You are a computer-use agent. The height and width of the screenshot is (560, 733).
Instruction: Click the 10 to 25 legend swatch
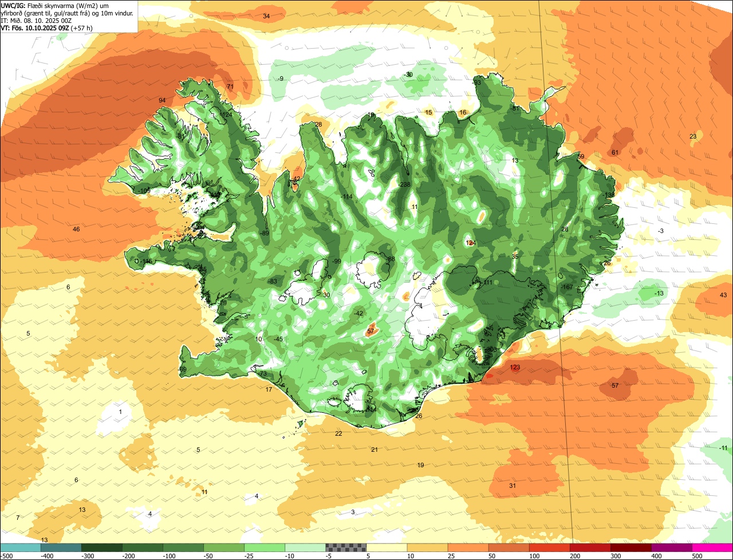click(427, 547)
